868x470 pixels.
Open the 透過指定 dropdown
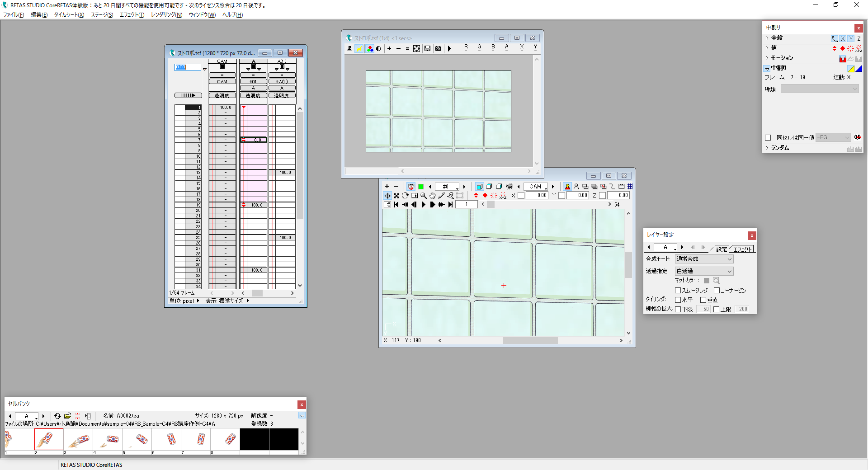click(x=704, y=271)
